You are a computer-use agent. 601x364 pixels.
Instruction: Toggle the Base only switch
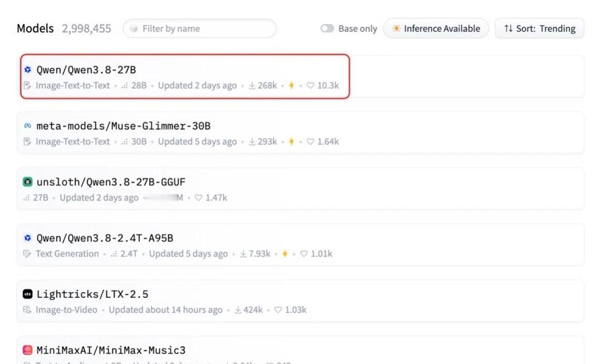pos(327,28)
